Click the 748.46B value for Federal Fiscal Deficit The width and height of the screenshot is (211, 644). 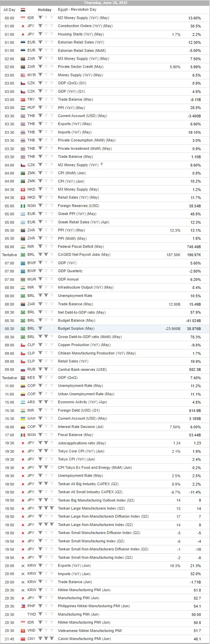[194, 247]
